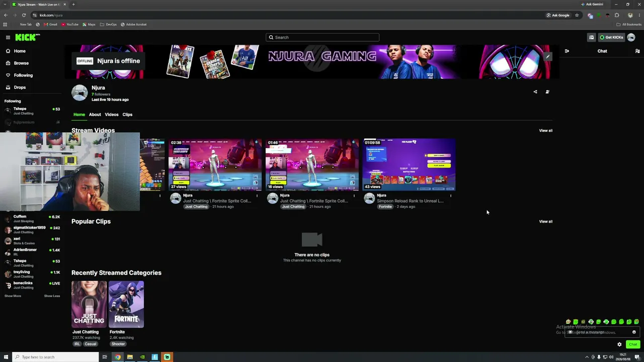
Task: Open the Fortnite category cover
Action: (x=126, y=304)
